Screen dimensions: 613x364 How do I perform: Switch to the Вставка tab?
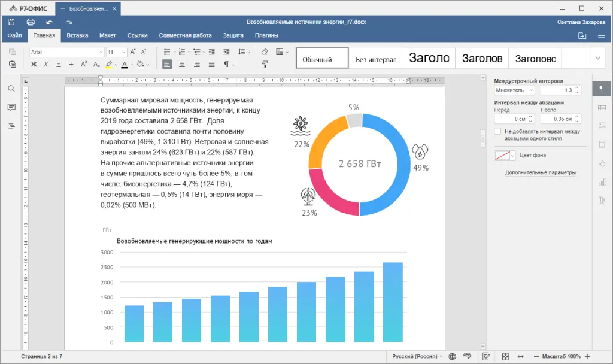tap(77, 35)
